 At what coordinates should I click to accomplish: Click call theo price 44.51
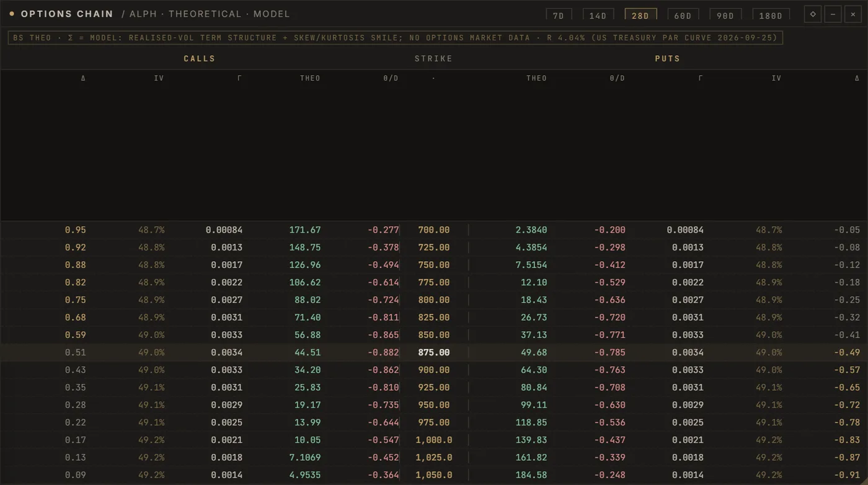click(x=308, y=352)
